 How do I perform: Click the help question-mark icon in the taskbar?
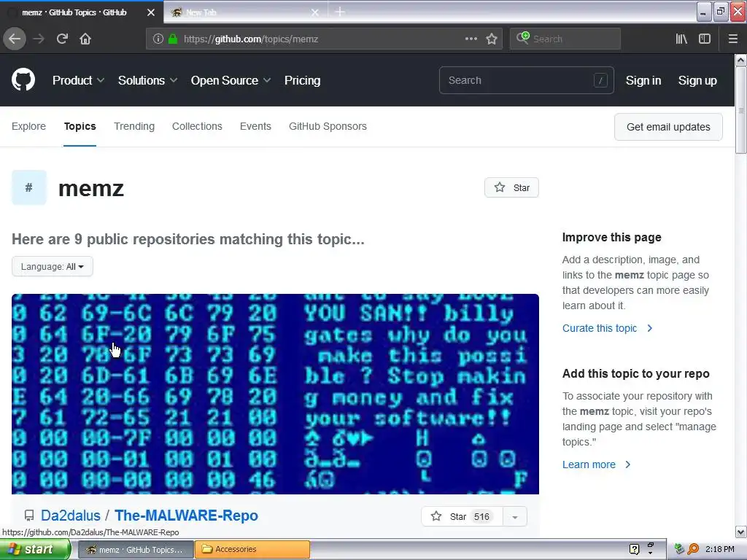[634, 549]
